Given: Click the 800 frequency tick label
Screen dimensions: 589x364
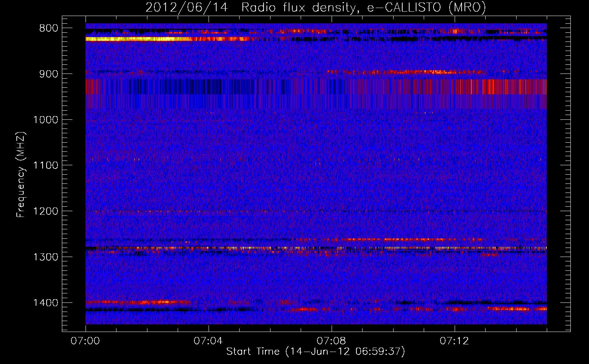Looking at the screenshot, I should click(x=48, y=28).
